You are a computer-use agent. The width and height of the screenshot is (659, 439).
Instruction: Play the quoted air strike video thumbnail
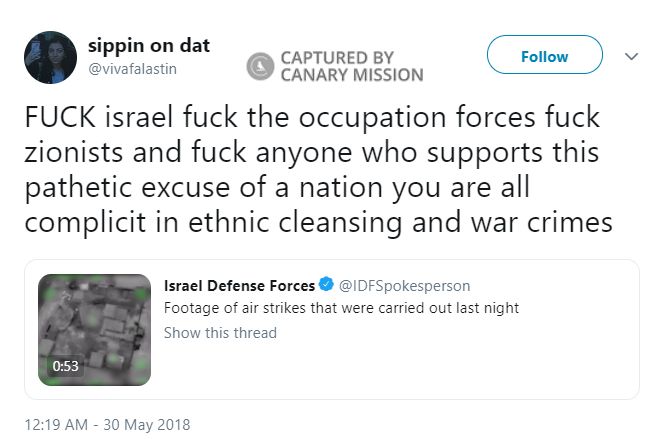pos(94,329)
